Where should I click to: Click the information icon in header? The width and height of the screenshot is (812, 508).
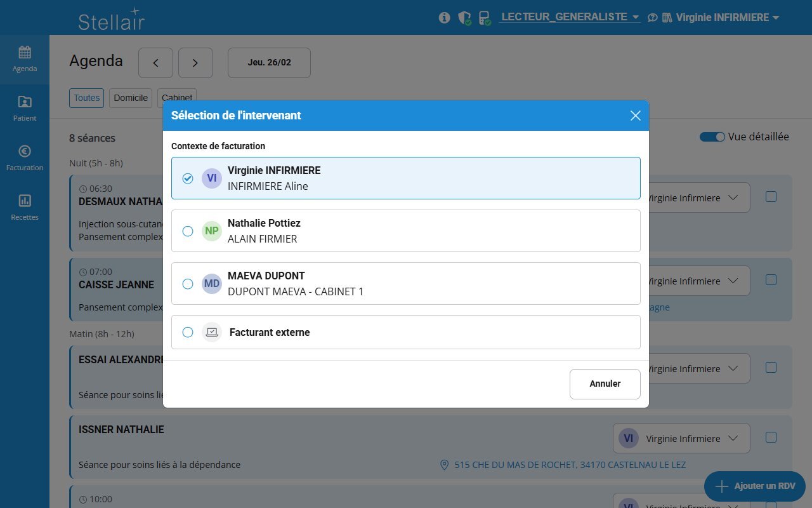pyautogui.click(x=444, y=18)
